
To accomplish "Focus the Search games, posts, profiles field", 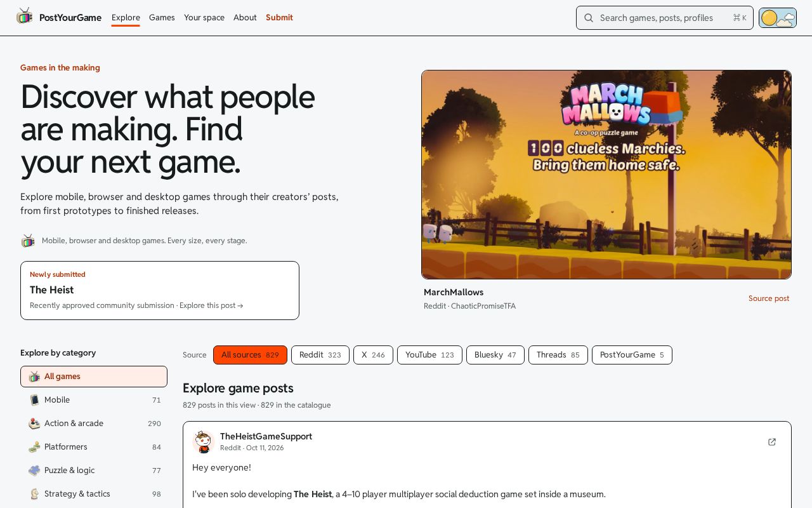I will (x=665, y=18).
